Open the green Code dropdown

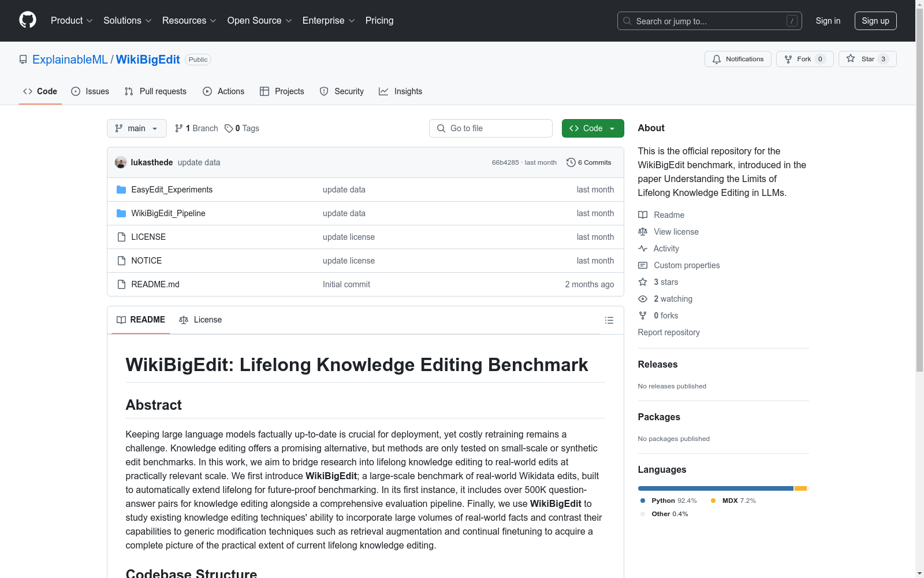point(593,128)
